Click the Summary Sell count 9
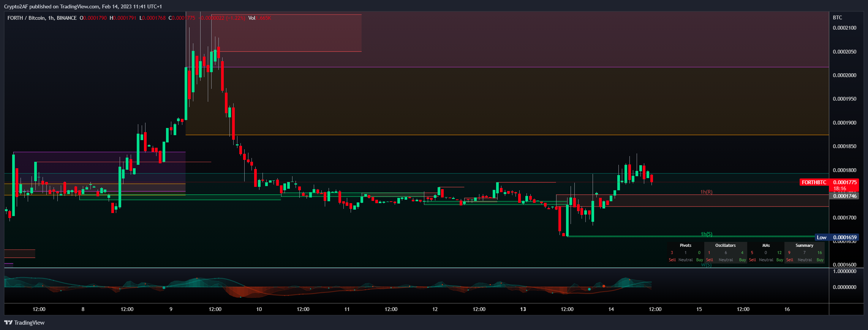Viewport: 868px width, 330px height. (789, 253)
